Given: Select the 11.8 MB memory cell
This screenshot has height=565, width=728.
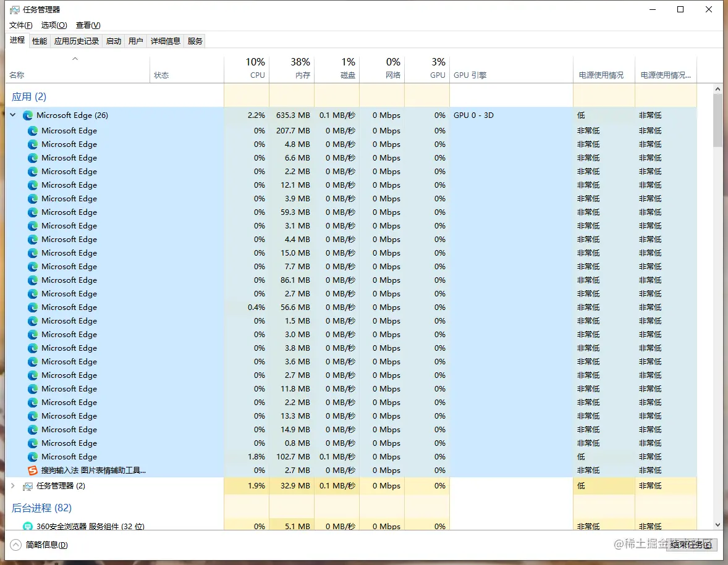Looking at the screenshot, I should point(292,389).
